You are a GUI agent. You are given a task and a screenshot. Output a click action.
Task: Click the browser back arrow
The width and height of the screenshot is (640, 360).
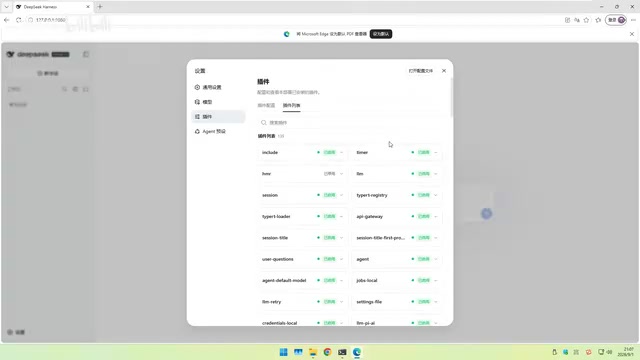pyautogui.click(x=7, y=20)
